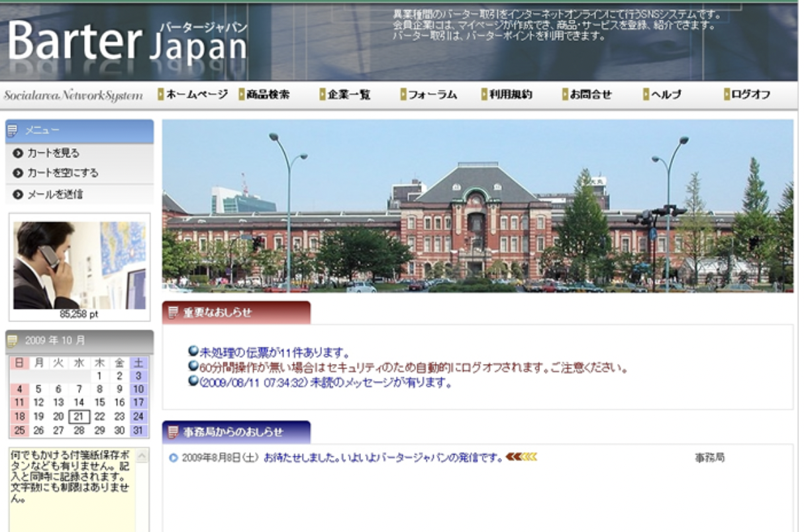Open the 2009年8月8日 office announcement

[341, 458]
